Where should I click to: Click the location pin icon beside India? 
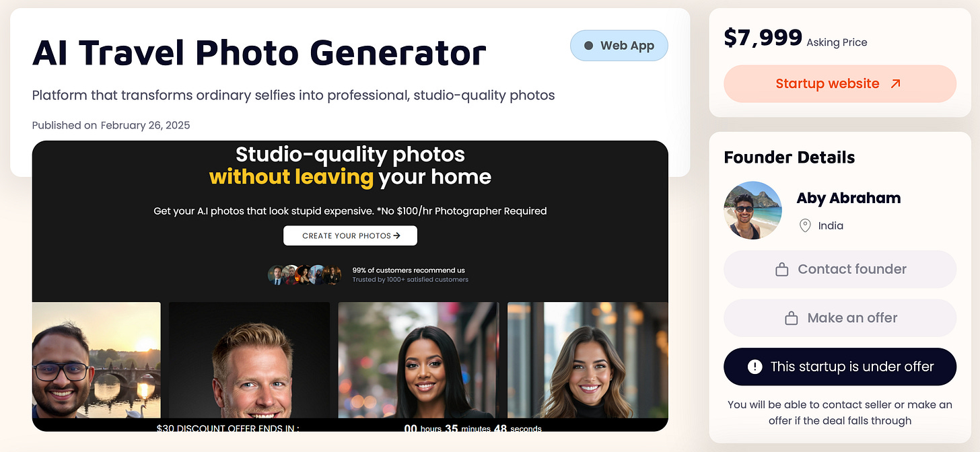(x=804, y=225)
